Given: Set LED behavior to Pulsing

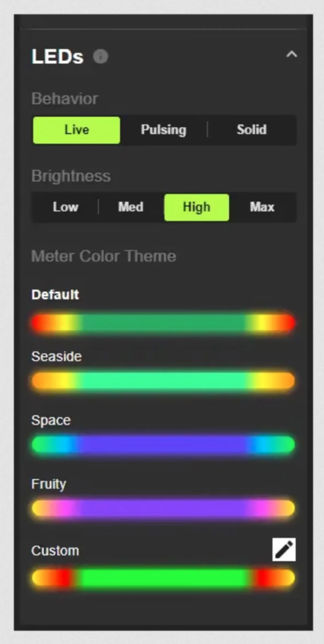Looking at the screenshot, I should 163,130.
